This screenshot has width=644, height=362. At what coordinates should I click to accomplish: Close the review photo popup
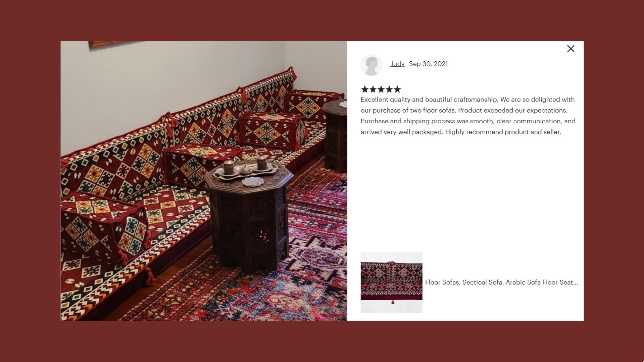coord(571,49)
